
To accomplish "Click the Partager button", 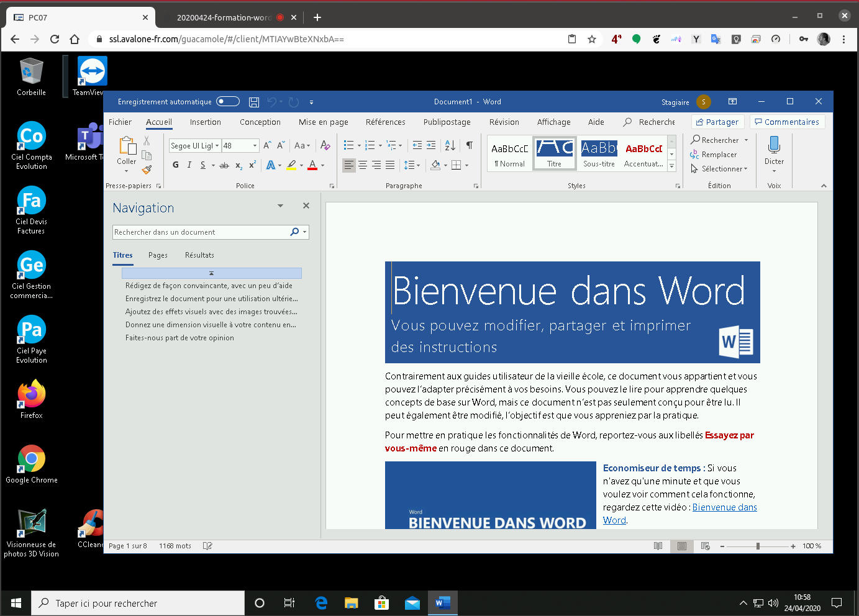I will coord(717,122).
